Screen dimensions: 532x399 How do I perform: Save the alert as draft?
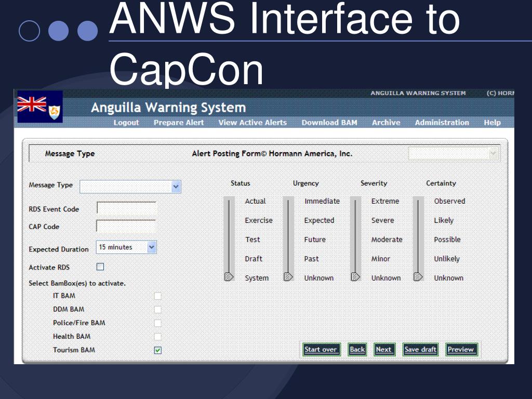point(420,350)
